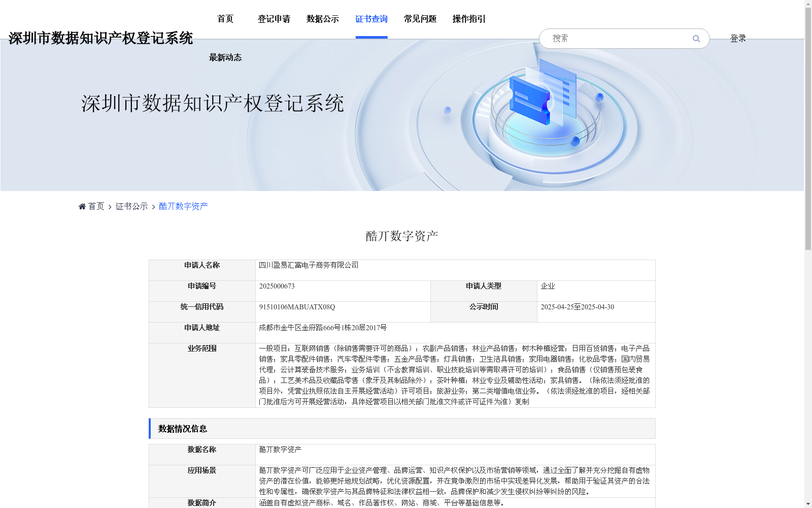Screen dimensions: 812x508
Task: Open the 首页 navigation menu item
Action: tap(225, 19)
